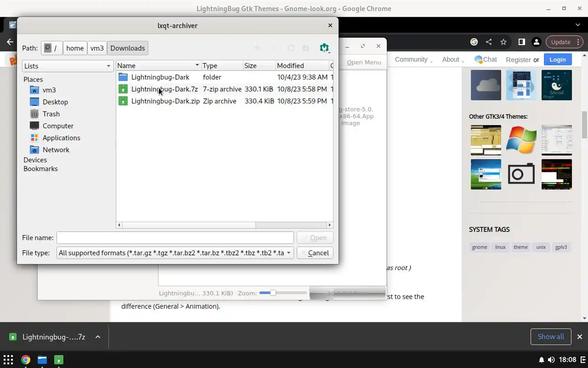Open the Solarized theme thumbnail
Image resolution: width=588 pixels, height=368 pixels.
pyautogui.click(x=557, y=85)
